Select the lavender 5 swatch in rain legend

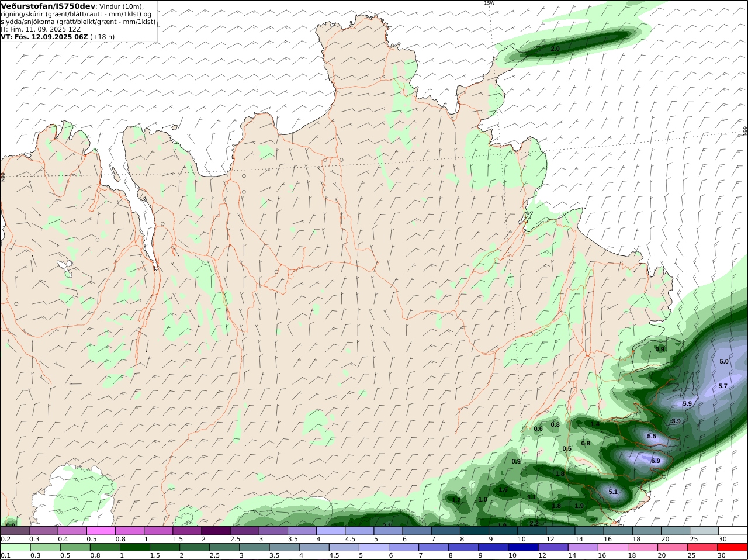click(x=373, y=548)
